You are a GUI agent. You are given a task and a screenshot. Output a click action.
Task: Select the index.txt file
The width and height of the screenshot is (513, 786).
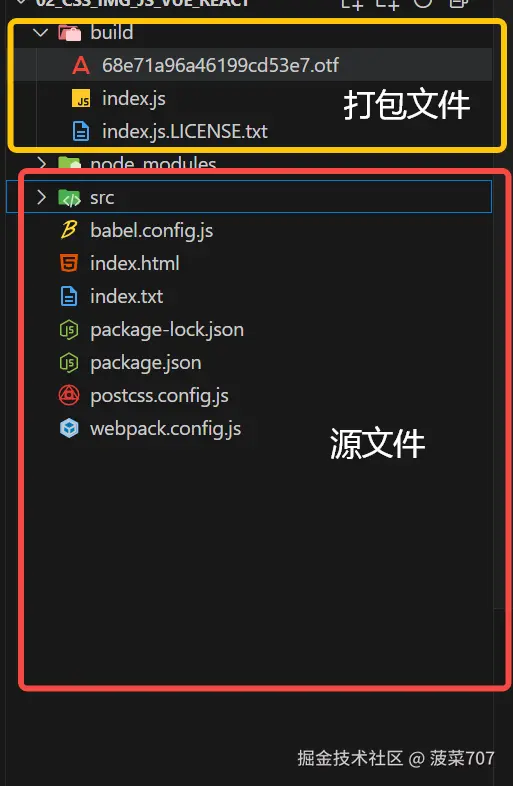click(126, 296)
